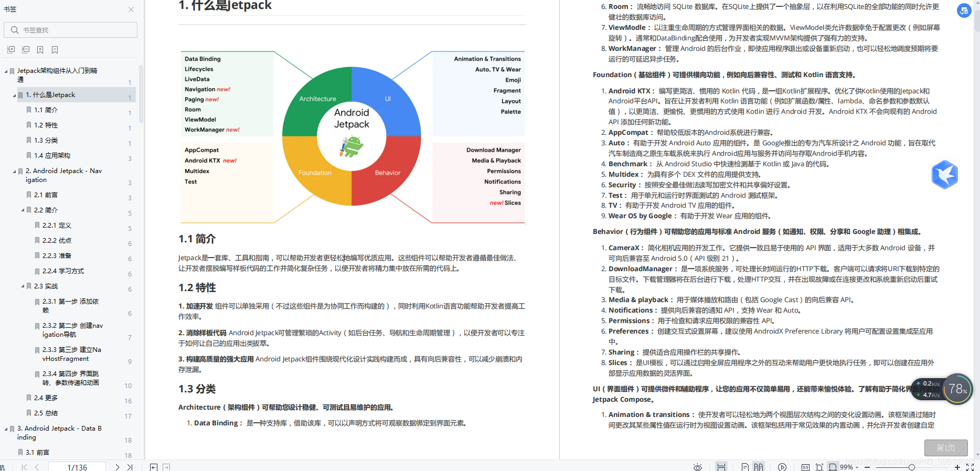Go back to the previous view
Screen dimensions: 980x471
[x=154, y=467]
